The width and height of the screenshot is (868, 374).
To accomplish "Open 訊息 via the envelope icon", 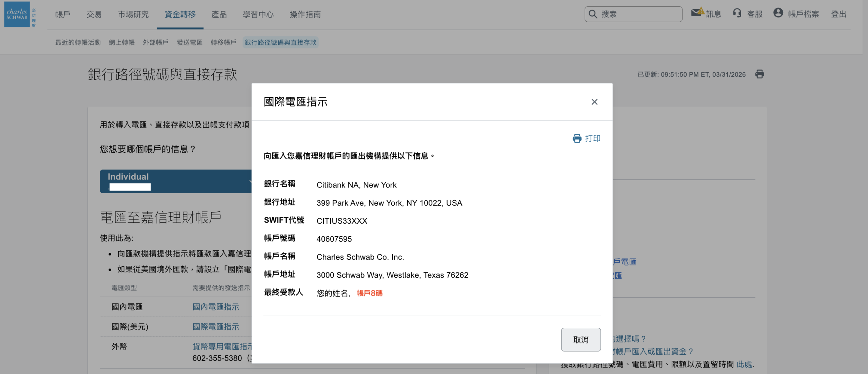I will (x=697, y=14).
